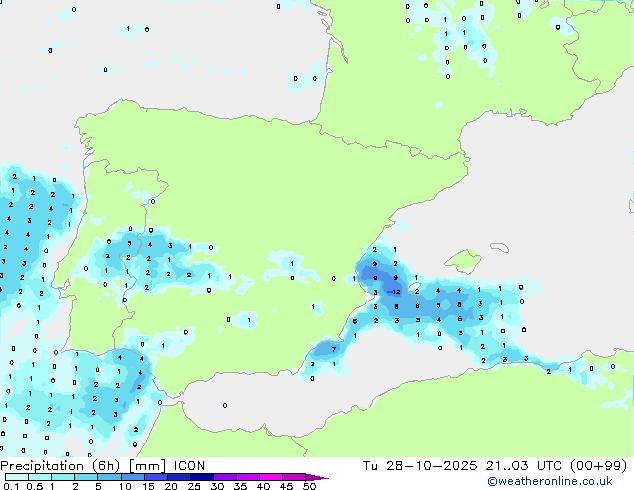Pick the legend swatch between 5 and 10

tap(109, 477)
